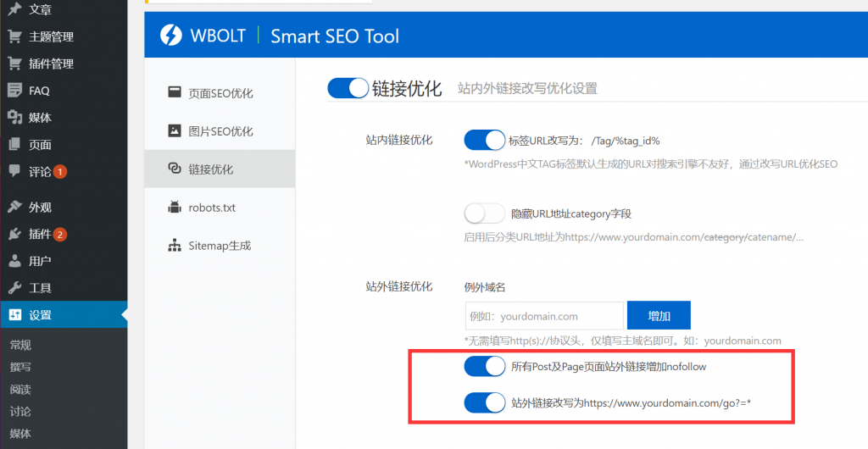868x449 pixels.
Task: Click the 媒体 media icon in sidebar
Action: (x=14, y=118)
